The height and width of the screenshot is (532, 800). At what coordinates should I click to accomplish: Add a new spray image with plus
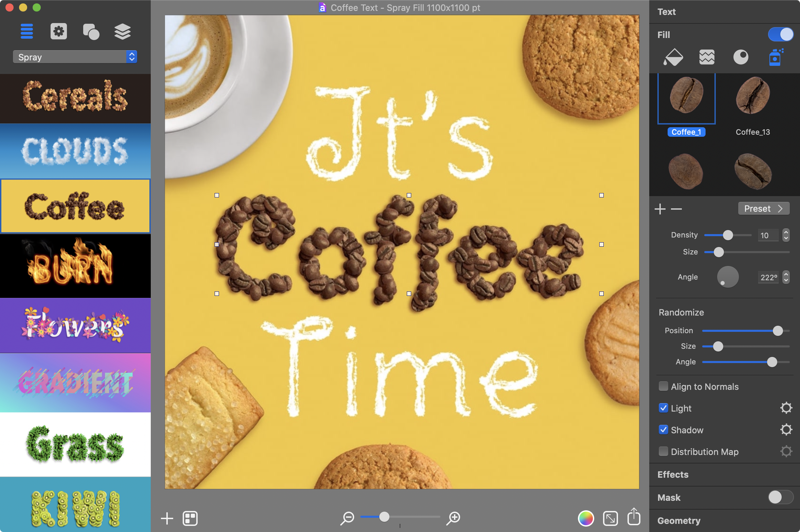click(660, 209)
